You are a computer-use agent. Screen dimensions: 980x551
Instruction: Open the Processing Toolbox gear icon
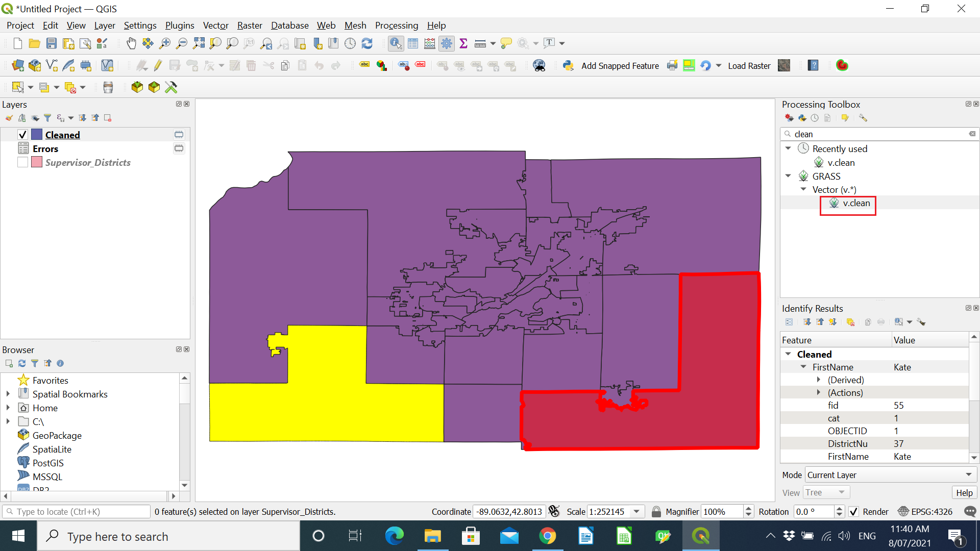tap(447, 43)
